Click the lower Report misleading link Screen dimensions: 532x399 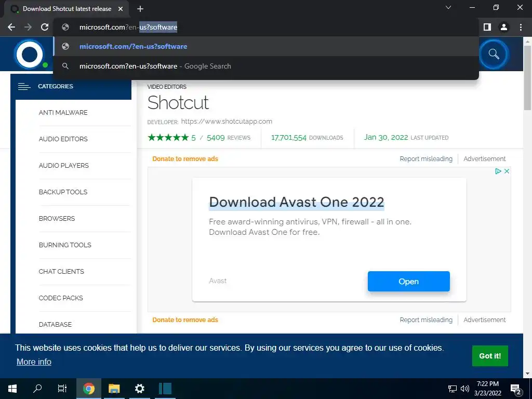pos(426,320)
